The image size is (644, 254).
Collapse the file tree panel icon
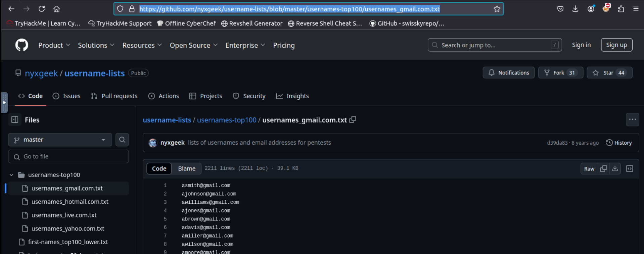15,119
